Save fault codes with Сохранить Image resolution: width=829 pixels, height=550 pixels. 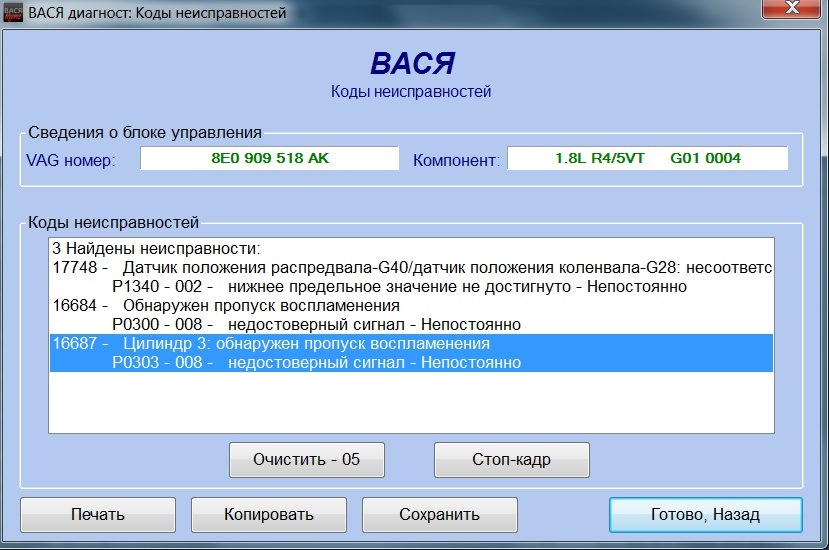439,515
